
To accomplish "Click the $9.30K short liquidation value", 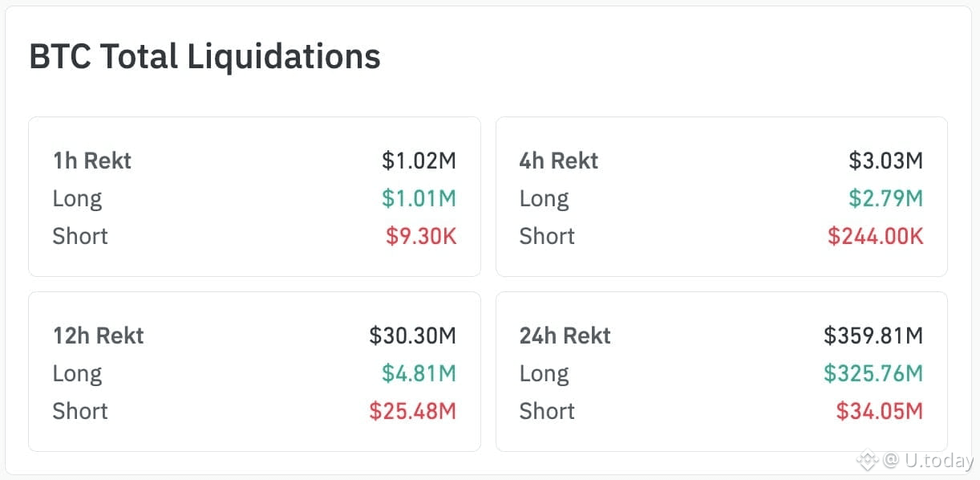I will pos(421,236).
